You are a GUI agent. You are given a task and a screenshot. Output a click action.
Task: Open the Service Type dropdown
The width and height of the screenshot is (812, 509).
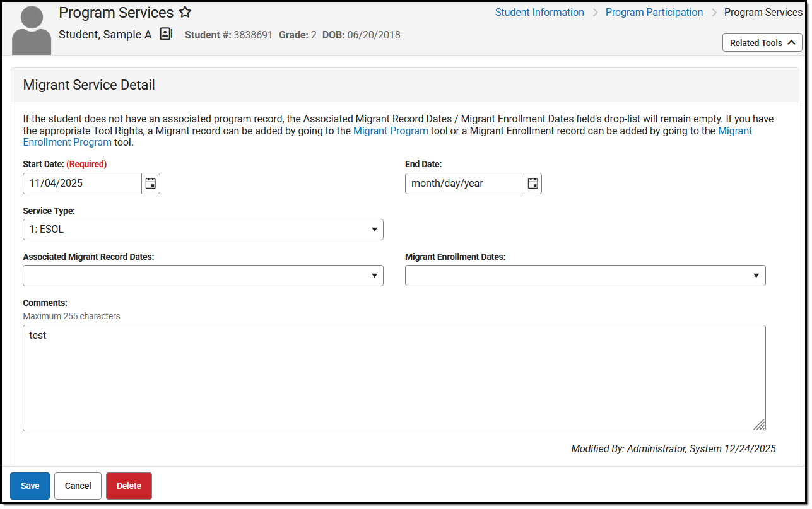[376, 229]
